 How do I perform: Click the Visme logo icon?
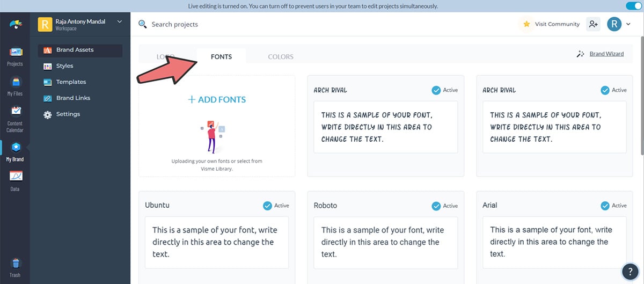[15, 24]
